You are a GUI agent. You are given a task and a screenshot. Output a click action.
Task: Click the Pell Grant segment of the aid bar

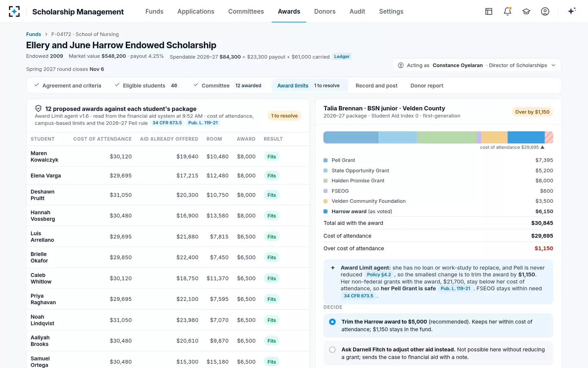tap(351, 137)
